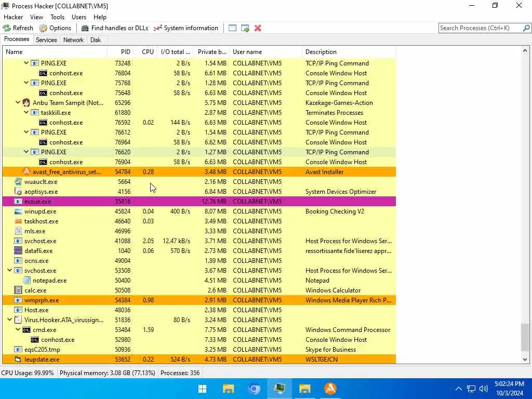
Task: Click the avast_free_antivirus_set process icon
Action: click(26, 171)
